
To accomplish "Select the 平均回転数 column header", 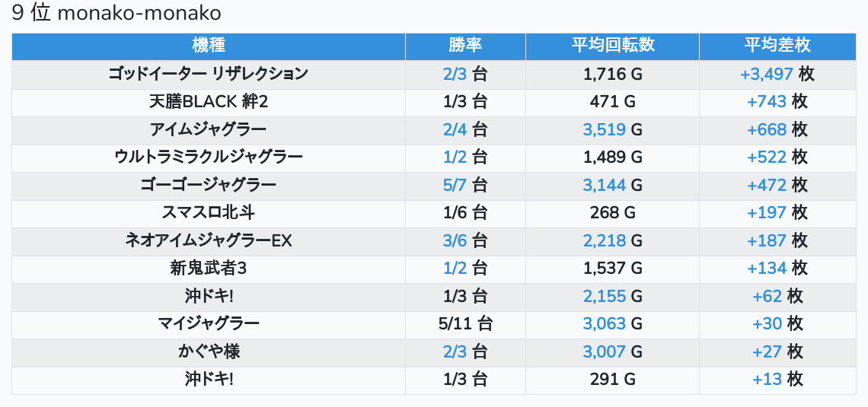I will click(x=612, y=46).
